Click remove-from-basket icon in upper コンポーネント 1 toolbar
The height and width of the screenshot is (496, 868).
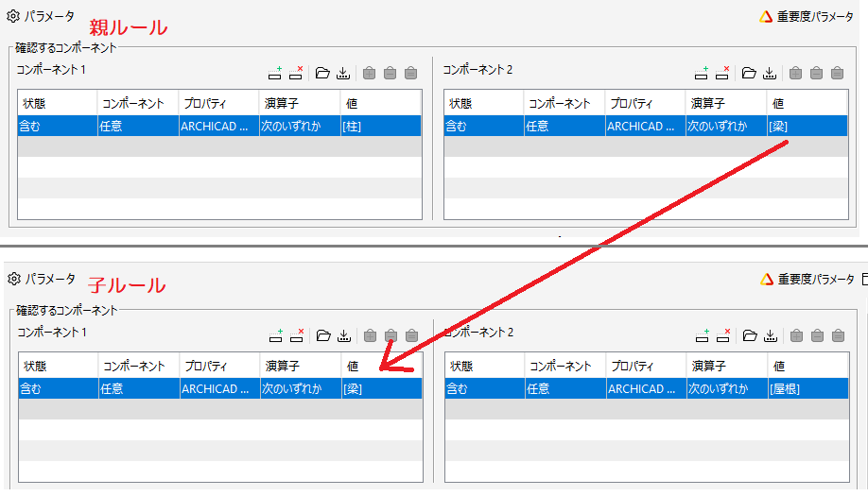pyautogui.click(x=390, y=73)
